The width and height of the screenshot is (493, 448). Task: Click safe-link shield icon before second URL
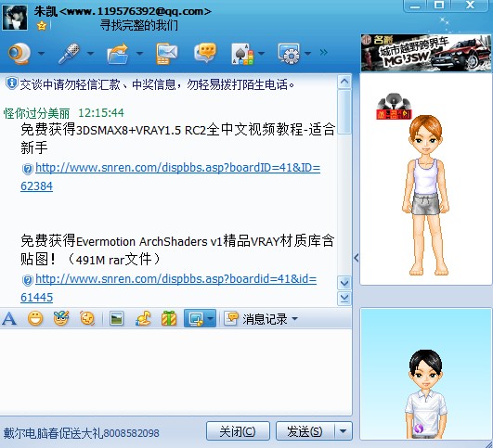(x=28, y=280)
